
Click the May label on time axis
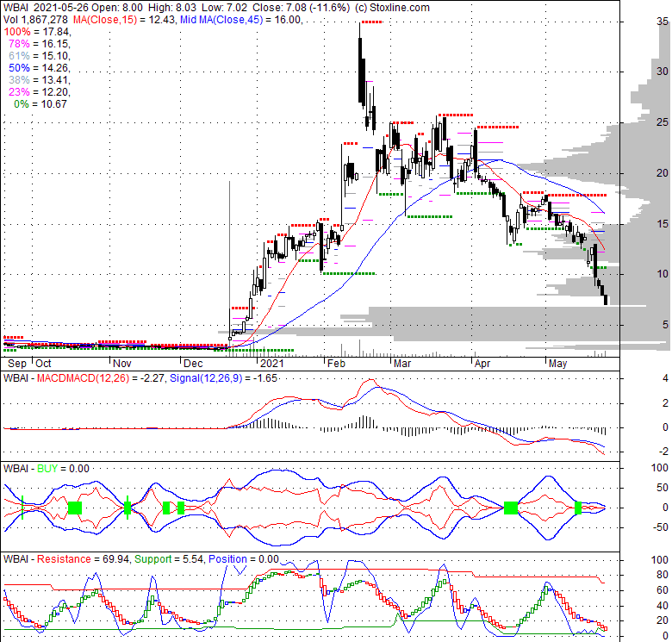(x=558, y=364)
